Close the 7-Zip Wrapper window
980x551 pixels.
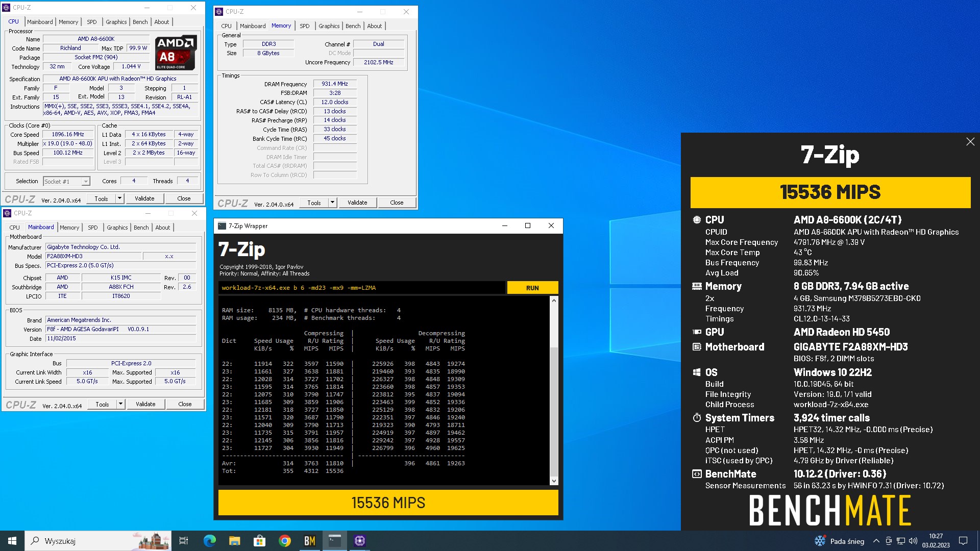click(x=551, y=226)
